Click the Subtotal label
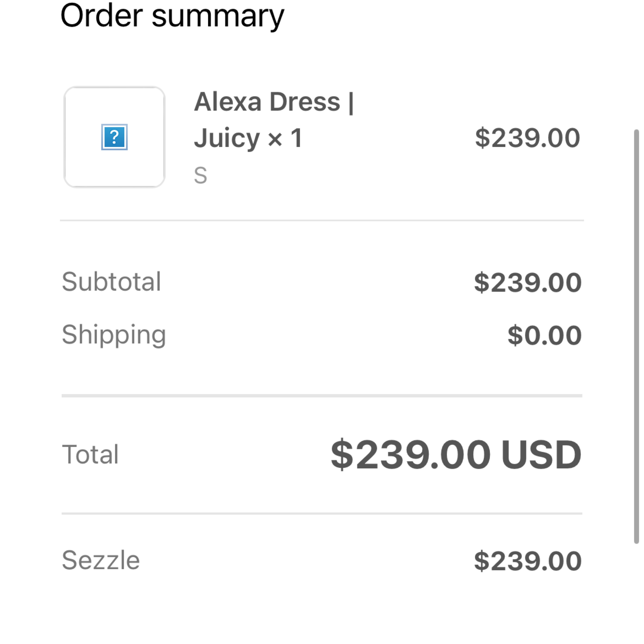 [111, 282]
